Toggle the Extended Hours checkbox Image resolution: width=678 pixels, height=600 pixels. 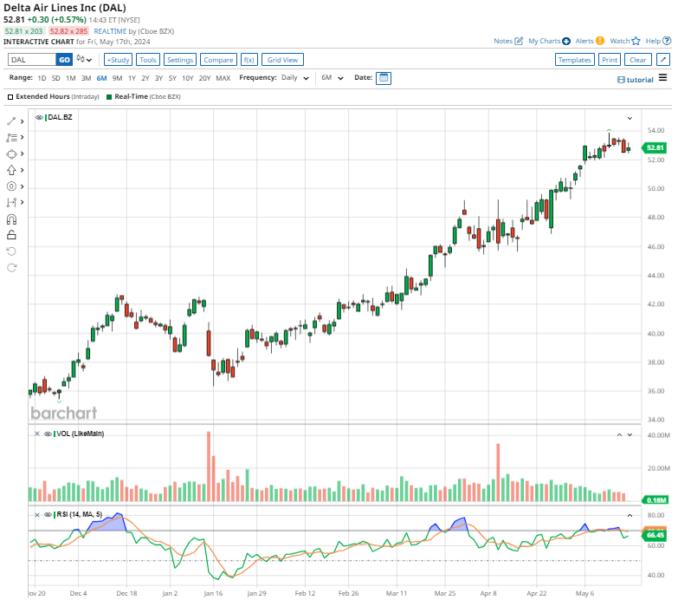click(10, 97)
